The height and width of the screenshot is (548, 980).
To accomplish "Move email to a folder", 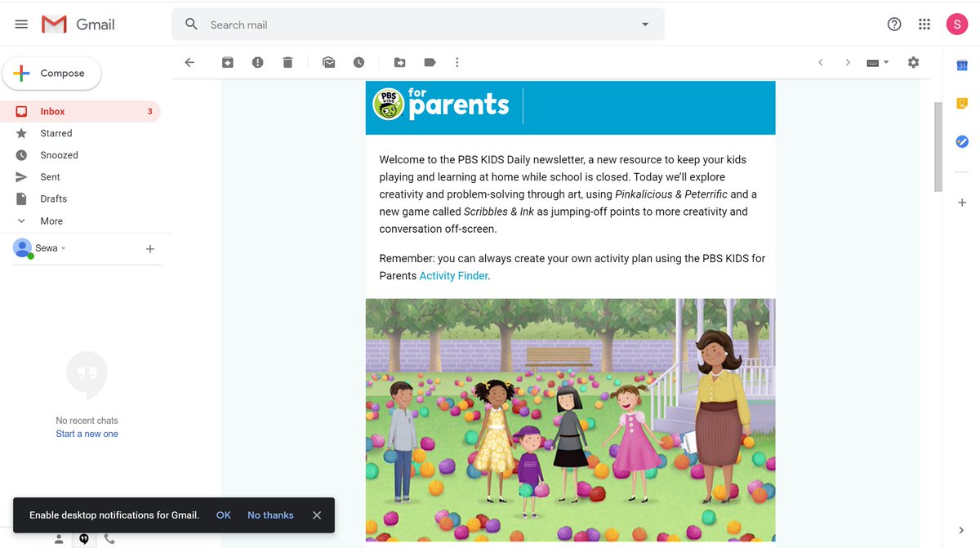I will pos(400,62).
